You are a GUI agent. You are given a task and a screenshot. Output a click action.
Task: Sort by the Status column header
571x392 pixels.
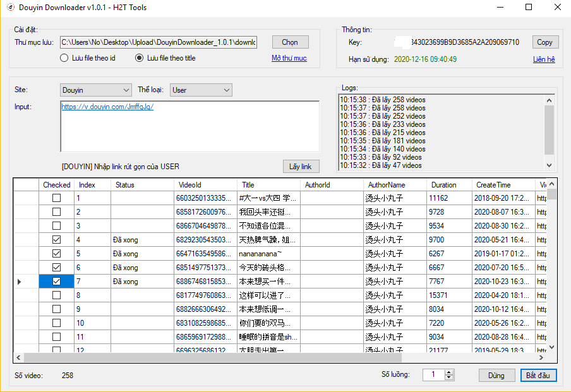tap(142, 185)
